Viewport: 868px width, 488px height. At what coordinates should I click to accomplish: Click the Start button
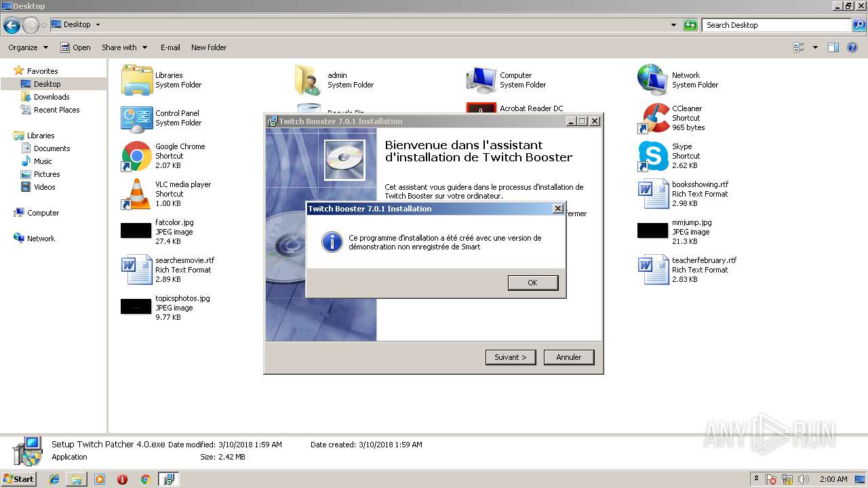click(x=18, y=479)
